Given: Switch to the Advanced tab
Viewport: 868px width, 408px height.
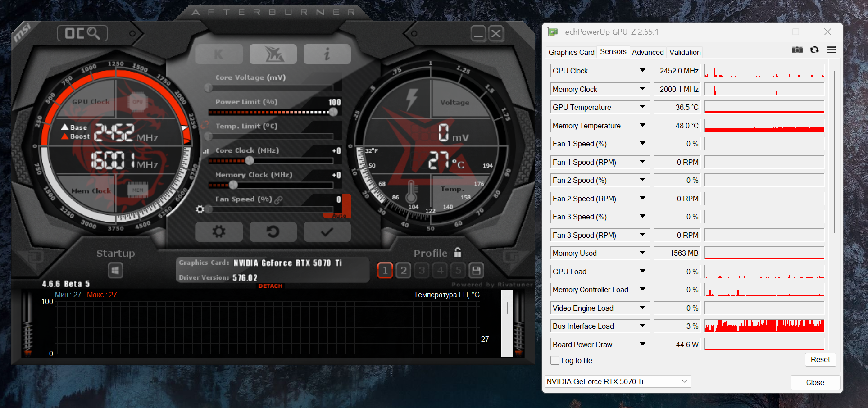Looking at the screenshot, I should pyautogui.click(x=648, y=52).
